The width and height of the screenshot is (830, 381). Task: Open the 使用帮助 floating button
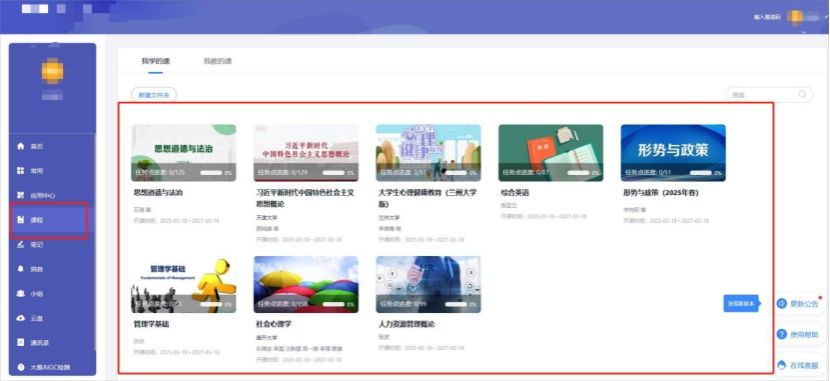click(798, 334)
